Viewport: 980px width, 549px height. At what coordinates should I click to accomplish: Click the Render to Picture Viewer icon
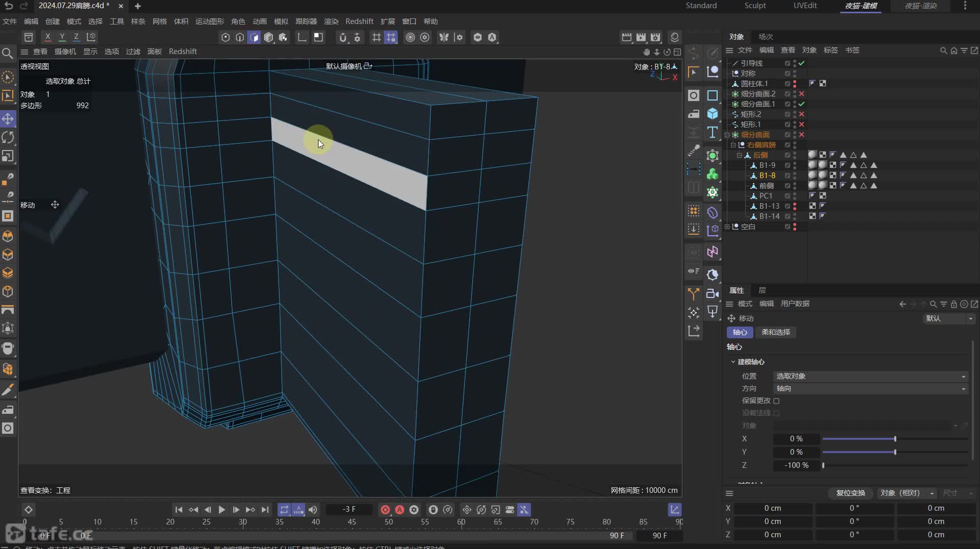pyautogui.click(x=641, y=37)
